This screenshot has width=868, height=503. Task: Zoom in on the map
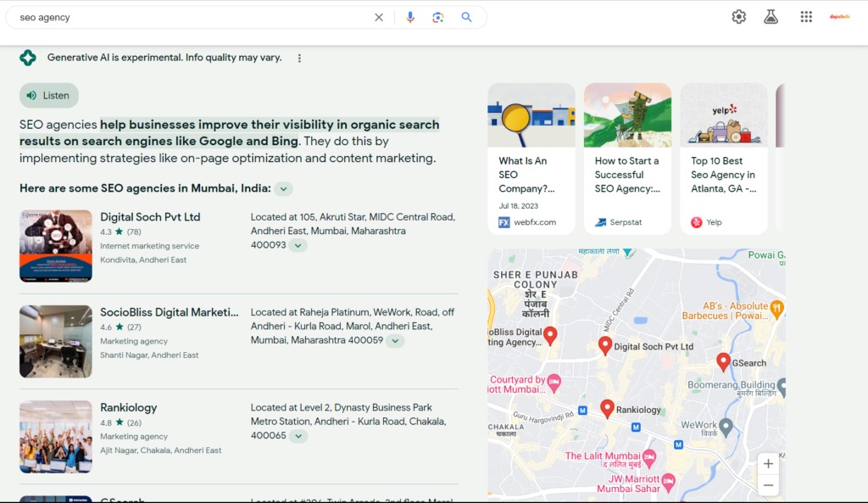[768, 464]
